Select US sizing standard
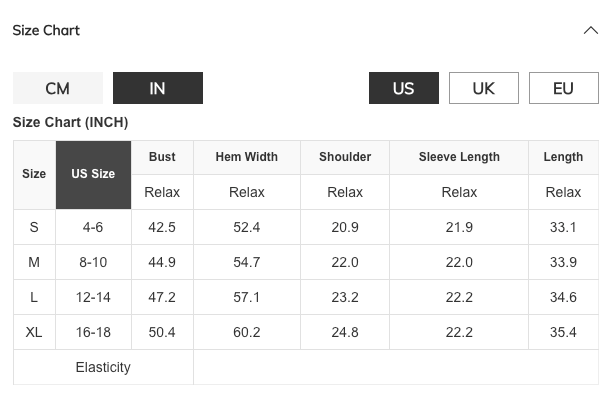 [403, 88]
